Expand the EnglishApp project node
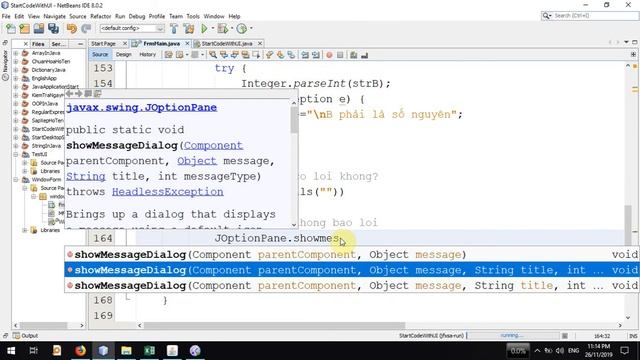Image resolution: width=640 pixels, height=360 pixels. click(x=16, y=78)
